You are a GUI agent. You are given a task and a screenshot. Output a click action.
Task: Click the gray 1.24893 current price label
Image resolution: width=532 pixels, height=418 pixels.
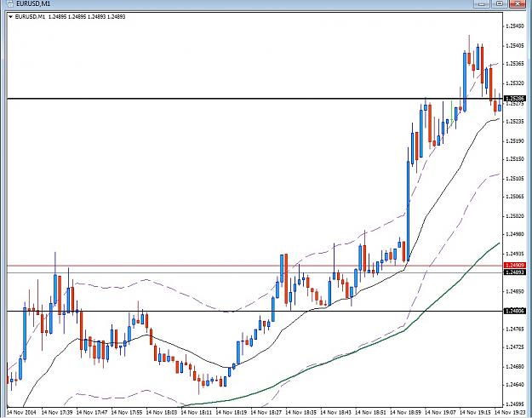click(x=515, y=272)
